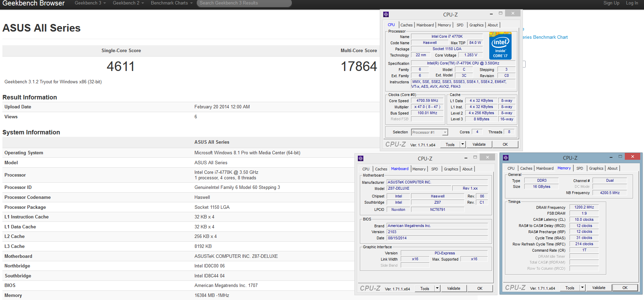Click the CPU-Z app icon in top window
This screenshot has width=644, height=300.
point(386,14)
